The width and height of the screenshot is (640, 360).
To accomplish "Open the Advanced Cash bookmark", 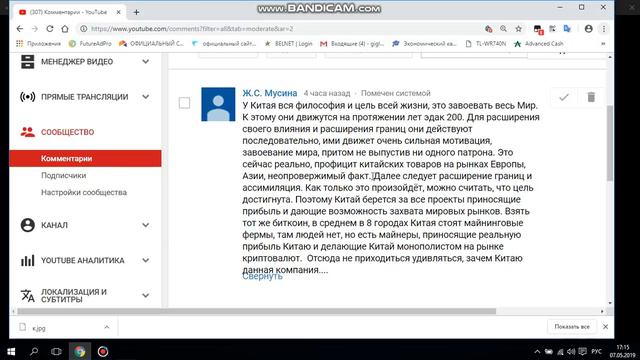I will pos(539,44).
